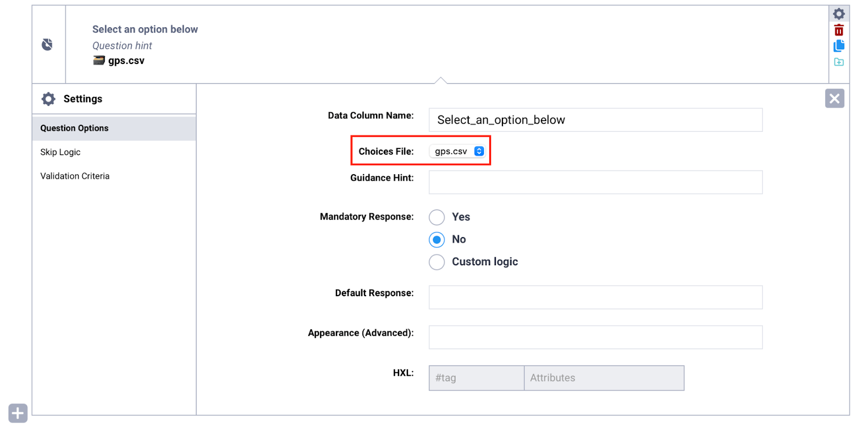Close the settings panel with X
The height and width of the screenshot is (434, 868).
click(x=834, y=99)
